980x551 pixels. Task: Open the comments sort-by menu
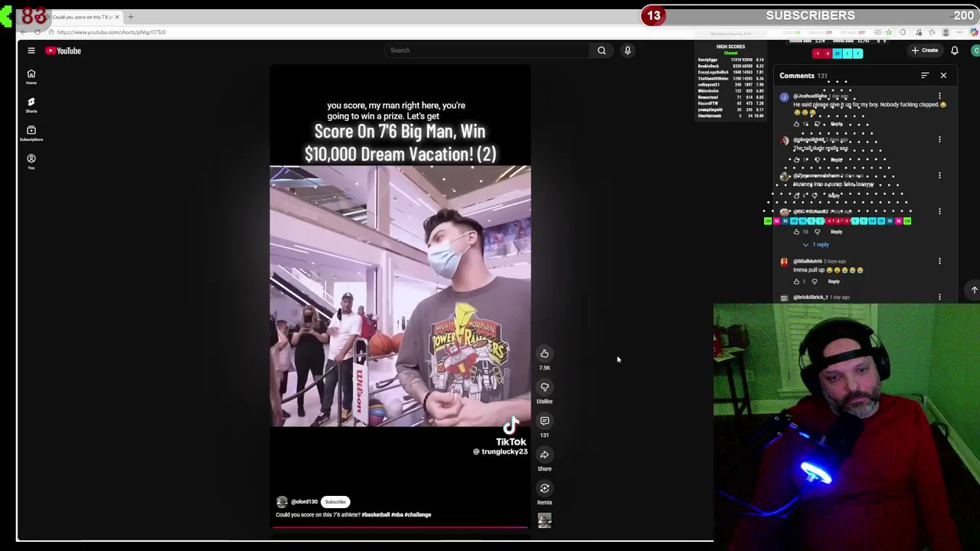coord(925,76)
